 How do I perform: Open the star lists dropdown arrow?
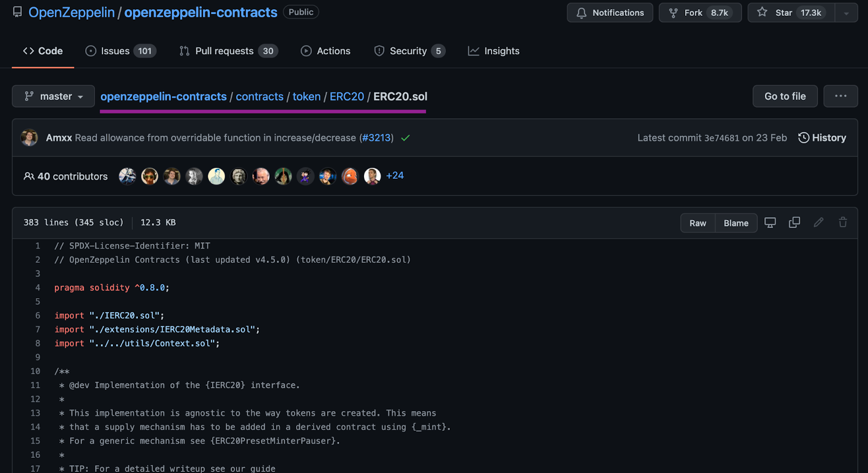(x=846, y=12)
